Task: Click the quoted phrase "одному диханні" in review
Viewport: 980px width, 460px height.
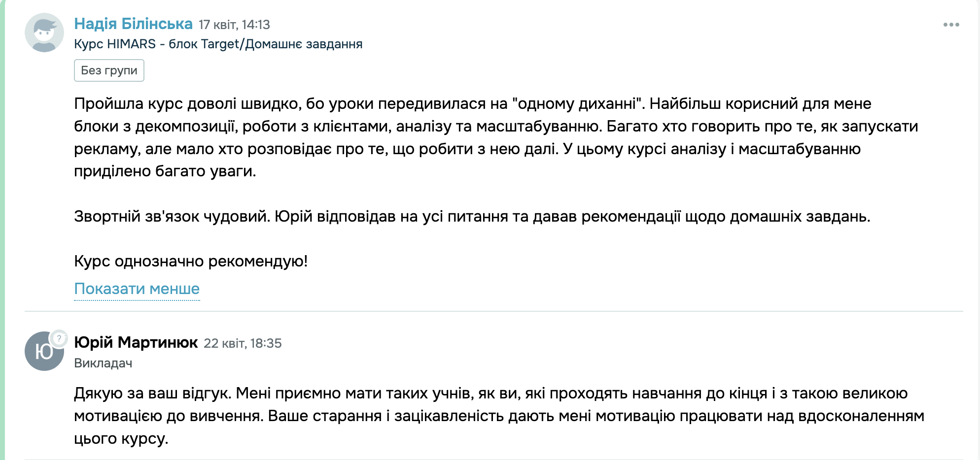Action: [x=579, y=104]
